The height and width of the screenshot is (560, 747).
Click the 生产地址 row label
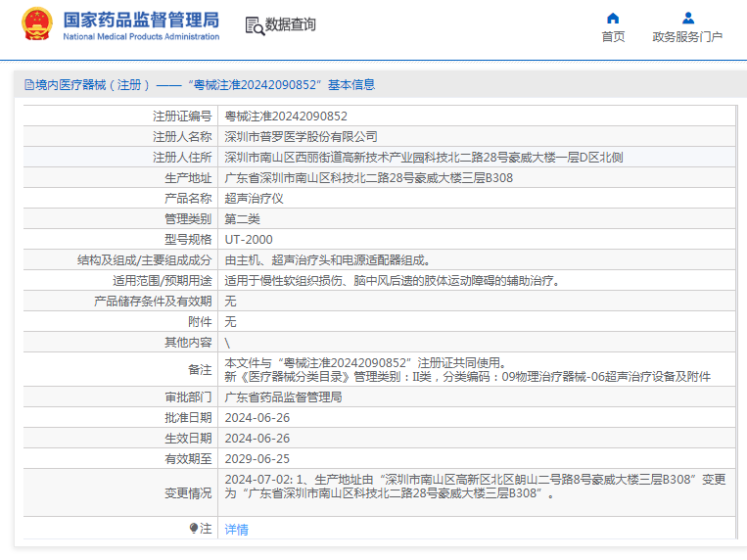pos(188,178)
